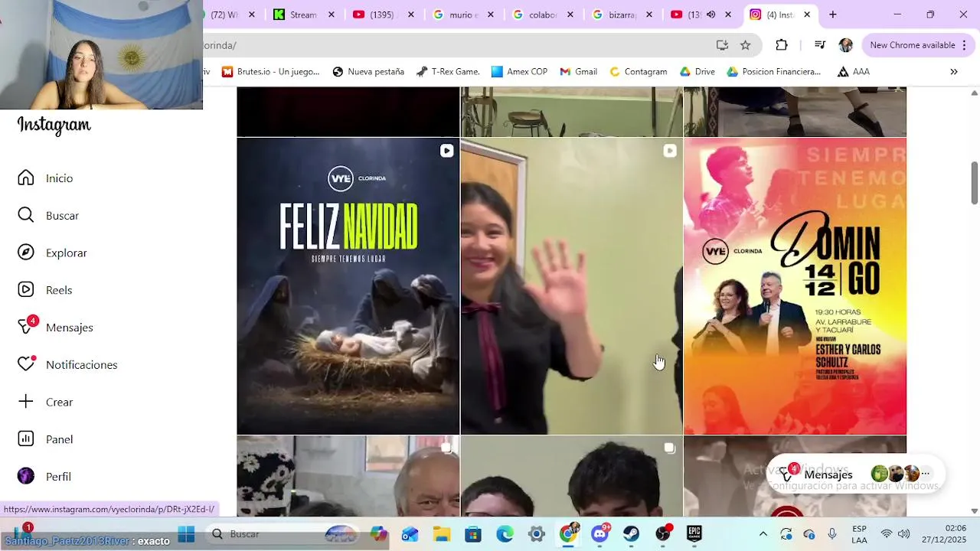Open Mensajes icon with 4 badge
980x551 pixels.
coord(27,326)
